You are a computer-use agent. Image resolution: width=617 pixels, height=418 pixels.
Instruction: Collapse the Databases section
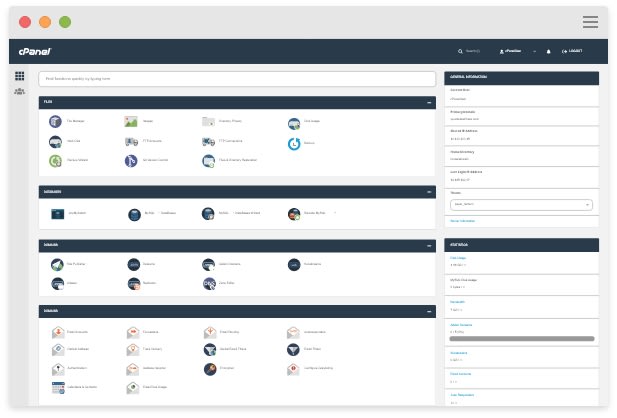pos(429,192)
